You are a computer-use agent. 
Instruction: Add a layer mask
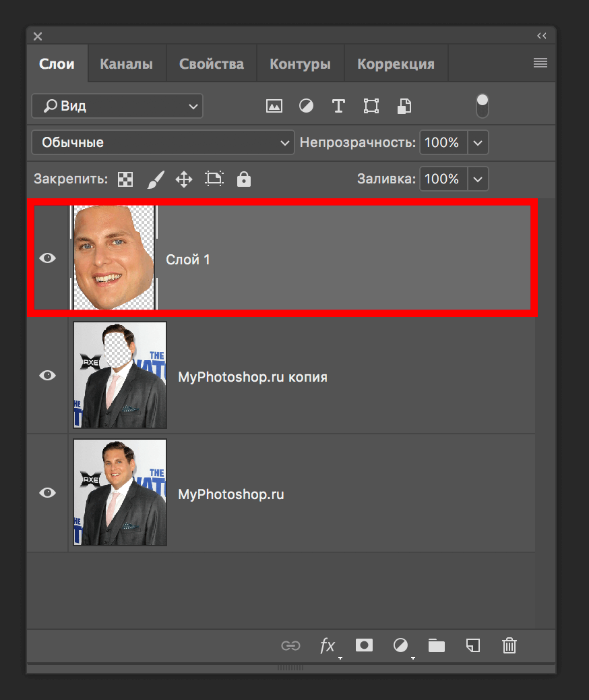coord(364,645)
